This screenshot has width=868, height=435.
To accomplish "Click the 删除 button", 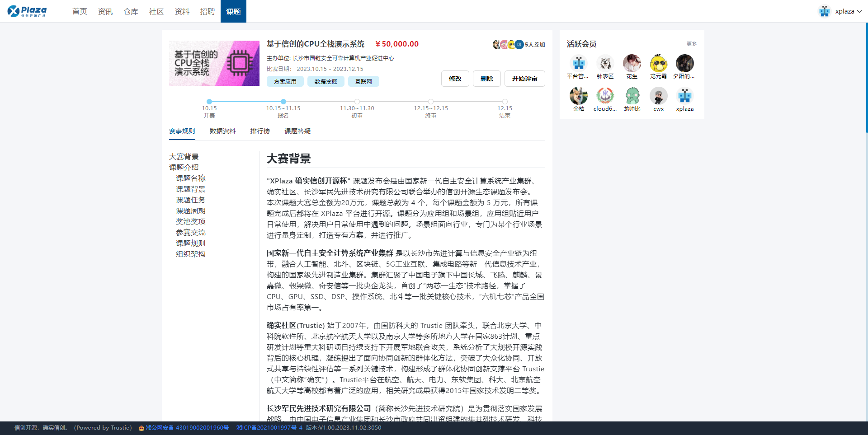I will pyautogui.click(x=486, y=79).
